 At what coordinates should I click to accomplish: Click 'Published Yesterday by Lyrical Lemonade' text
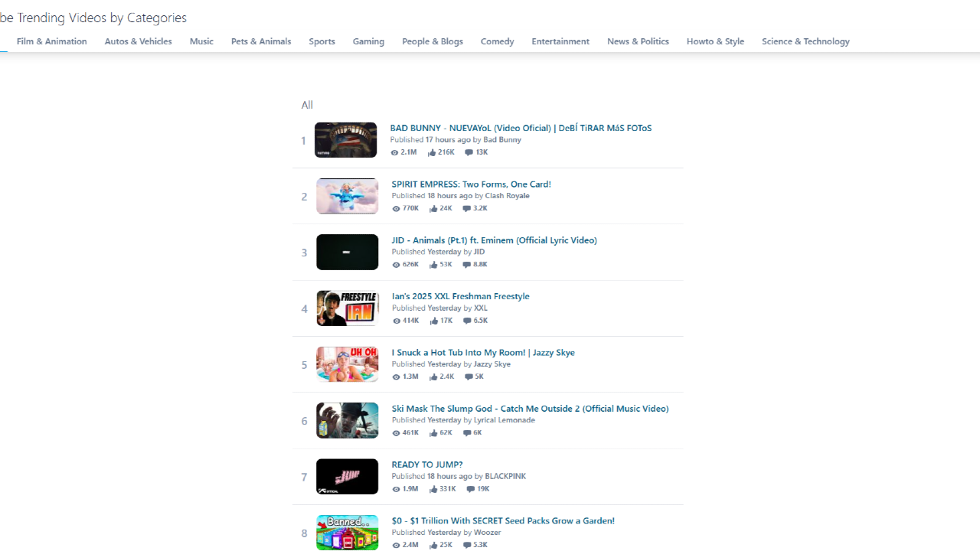point(463,420)
